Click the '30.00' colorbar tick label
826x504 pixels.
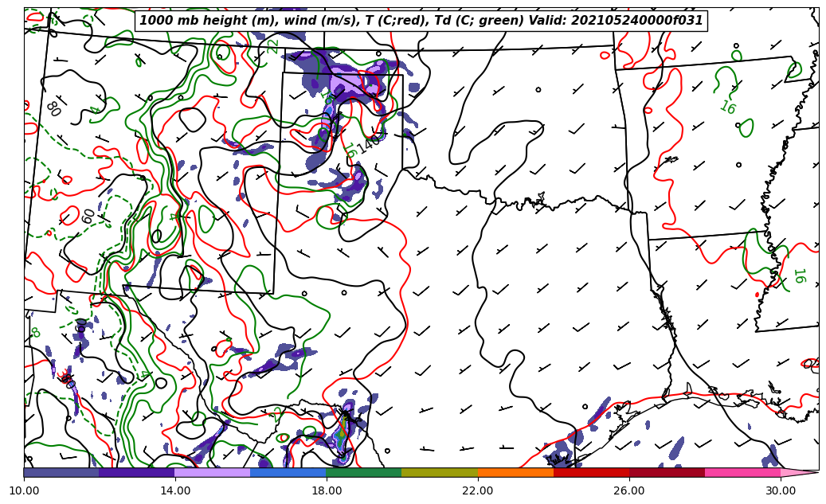pyautogui.click(x=781, y=490)
